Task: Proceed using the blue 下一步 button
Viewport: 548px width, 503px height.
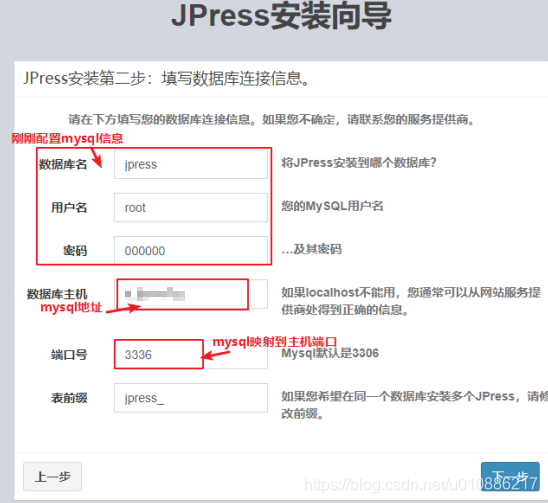Action: [510, 477]
